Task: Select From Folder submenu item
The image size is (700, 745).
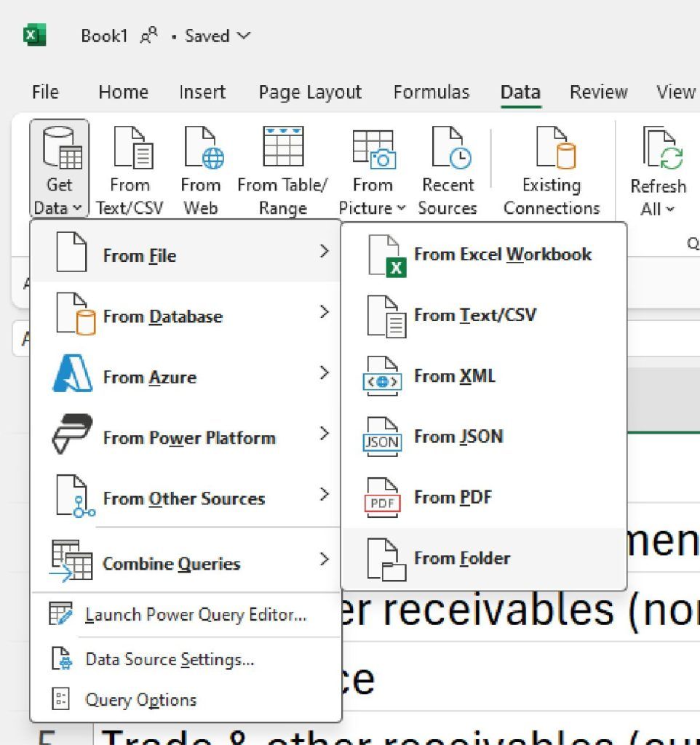Action: point(484,558)
